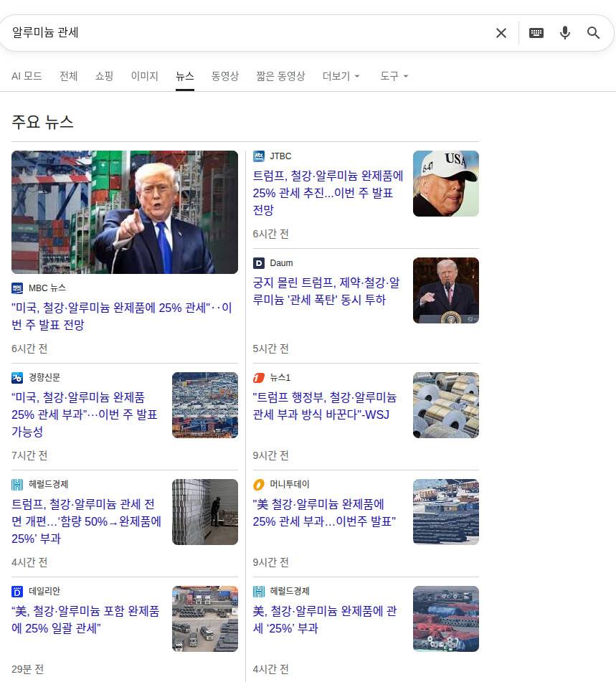616x682 pixels.
Task: Select the 뉴스 tab
Action: (x=185, y=76)
